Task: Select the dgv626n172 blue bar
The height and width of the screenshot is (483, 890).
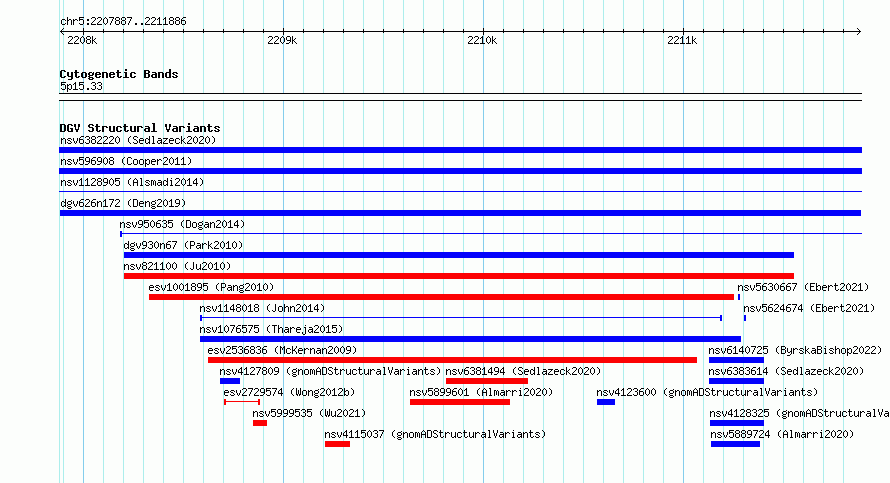Action: coord(460,213)
